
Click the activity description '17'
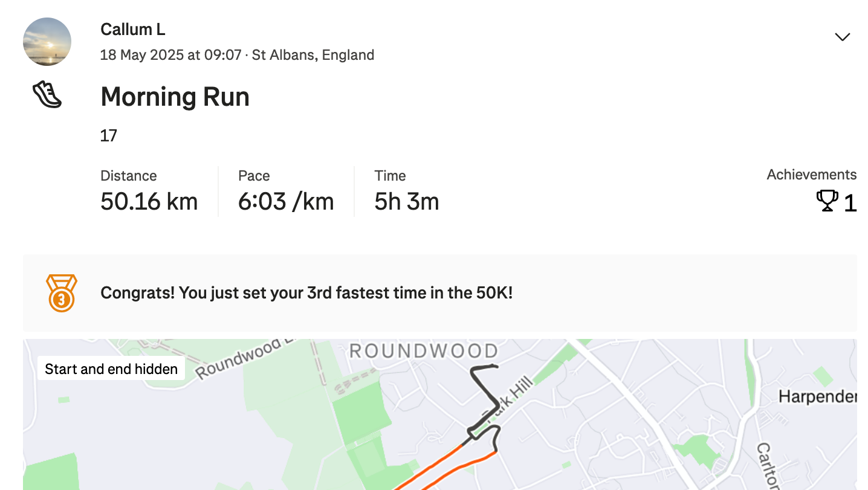click(109, 135)
